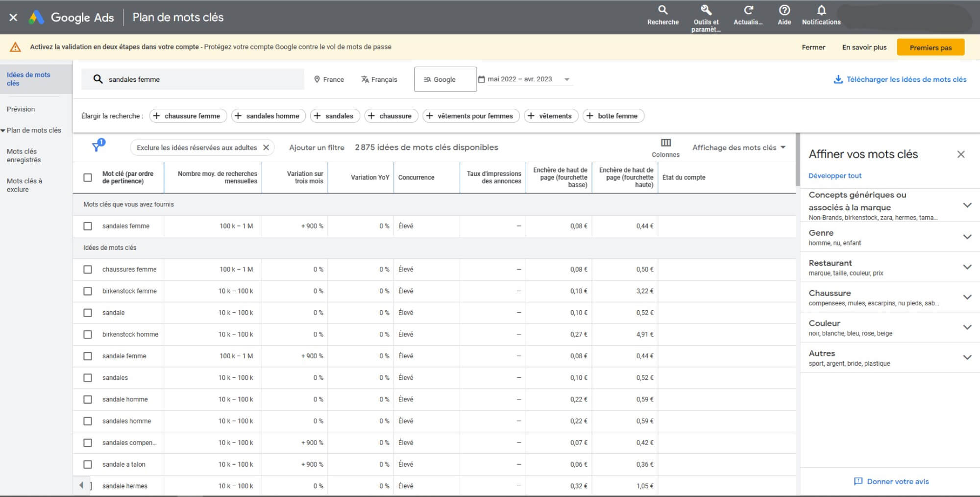
Task: Click the Actualiser refresh icon
Action: pos(748,10)
